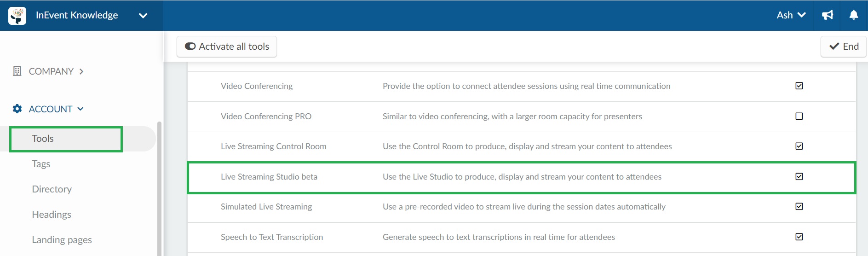Click the End button
The width and height of the screenshot is (868, 256).
pyautogui.click(x=844, y=47)
